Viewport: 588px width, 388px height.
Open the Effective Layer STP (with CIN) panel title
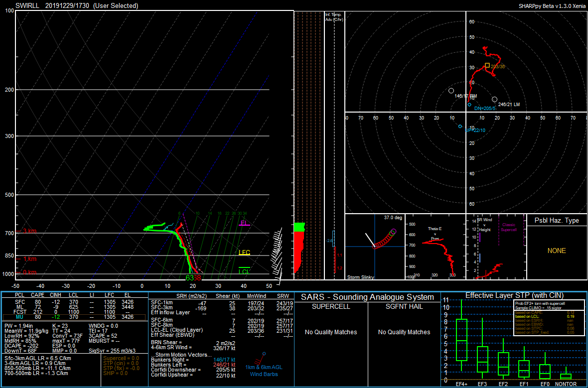[x=514, y=295]
